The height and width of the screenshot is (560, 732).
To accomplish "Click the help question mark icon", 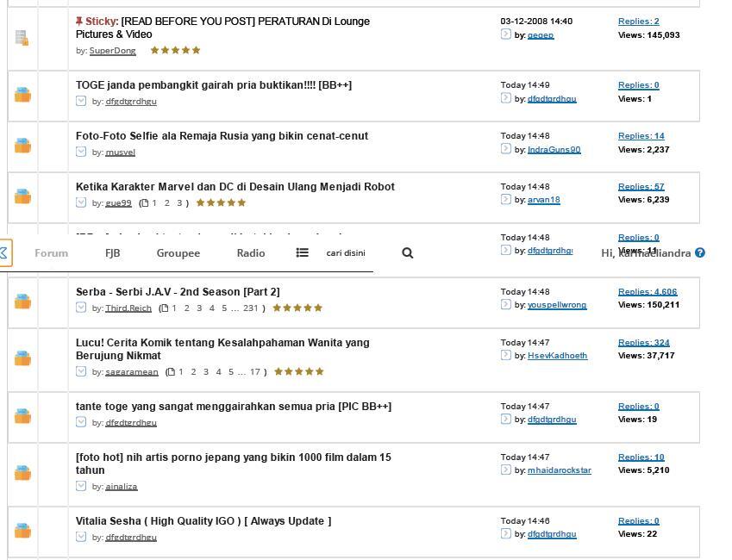I will [700, 252].
